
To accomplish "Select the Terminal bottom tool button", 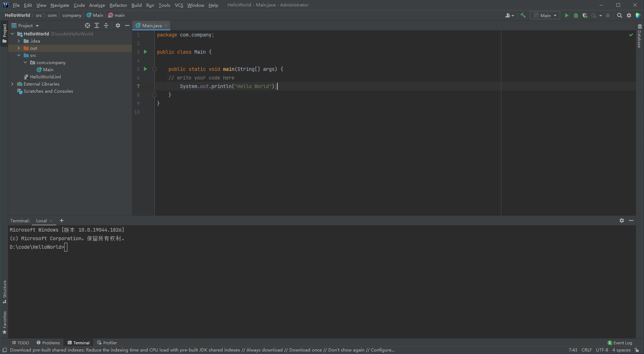I will [x=79, y=343].
